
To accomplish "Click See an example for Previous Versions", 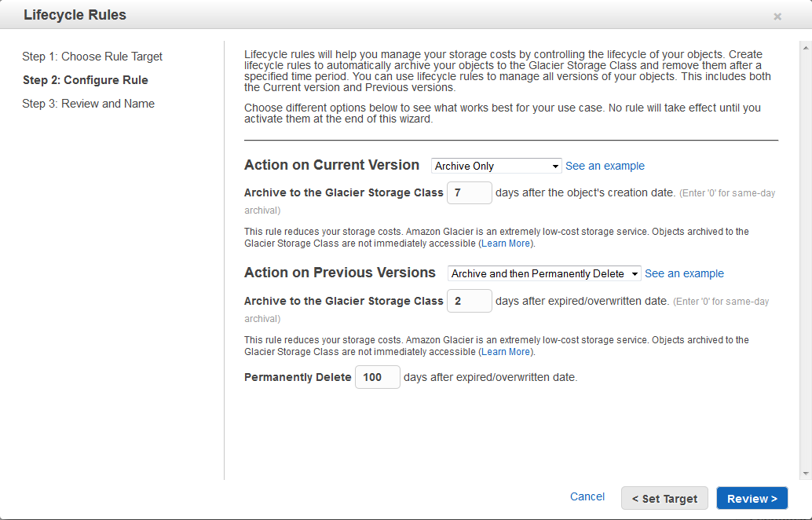I will pyautogui.click(x=684, y=273).
